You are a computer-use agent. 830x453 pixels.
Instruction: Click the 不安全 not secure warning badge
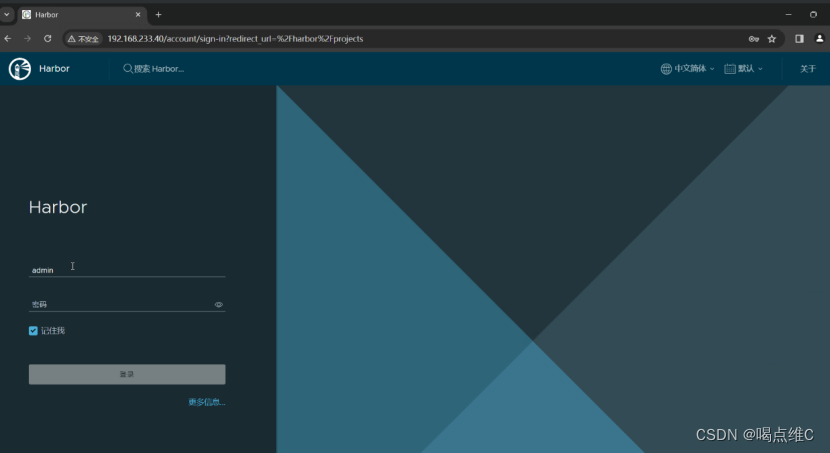pyautogui.click(x=83, y=39)
